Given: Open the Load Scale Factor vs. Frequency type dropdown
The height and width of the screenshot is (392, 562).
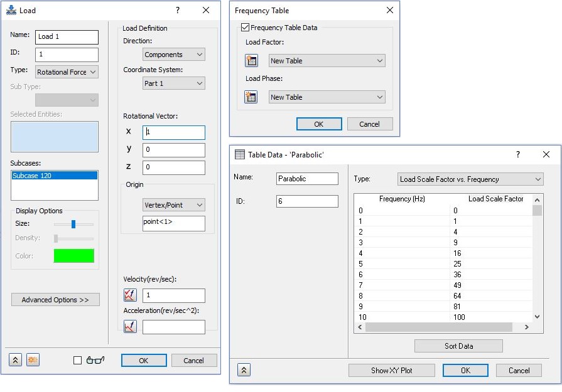Looking at the screenshot, I should (470, 179).
